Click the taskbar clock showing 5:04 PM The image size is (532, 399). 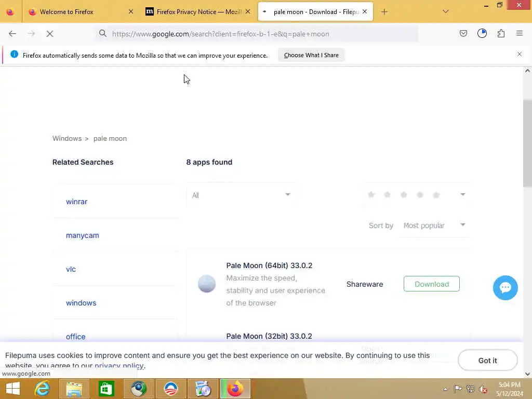[x=509, y=389]
